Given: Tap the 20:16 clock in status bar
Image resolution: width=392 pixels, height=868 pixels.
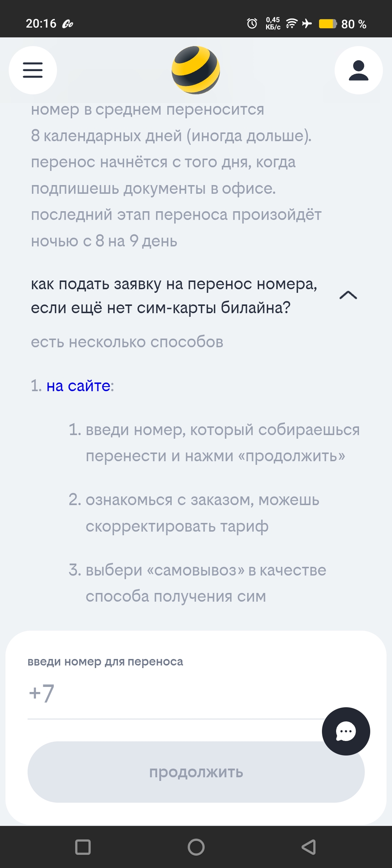Looking at the screenshot, I should coord(41,24).
